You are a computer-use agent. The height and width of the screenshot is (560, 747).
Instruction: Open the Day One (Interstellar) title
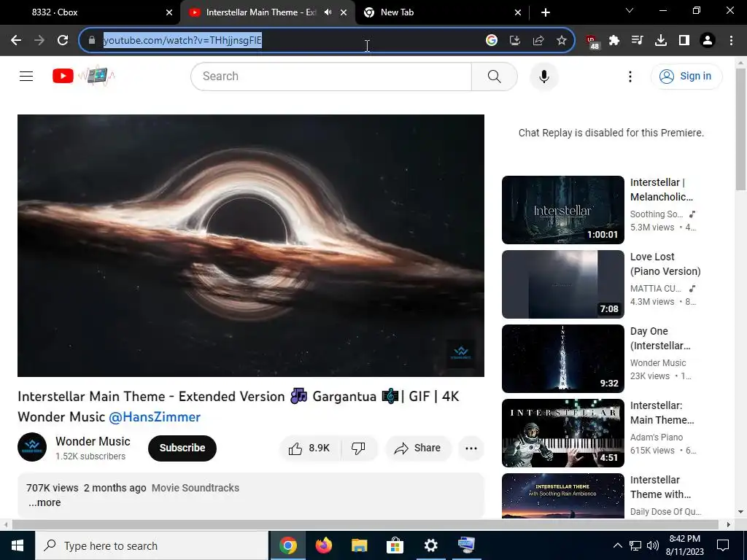(x=659, y=338)
